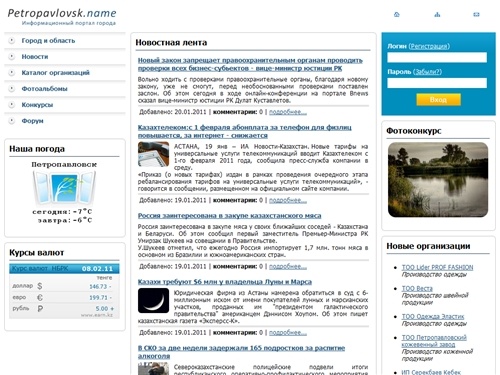Click the euro rate value 199.71
This screenshot has height=375, width=500.
click(x=98, y=298)
